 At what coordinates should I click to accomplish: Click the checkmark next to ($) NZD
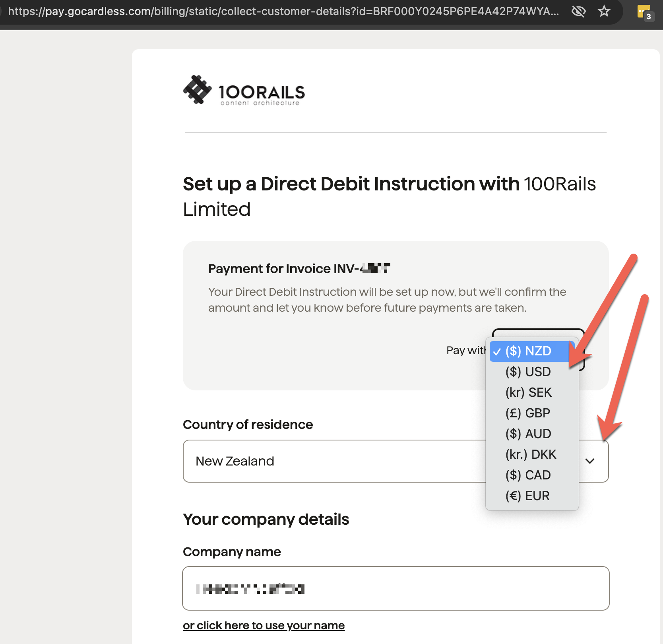point(497,351)
